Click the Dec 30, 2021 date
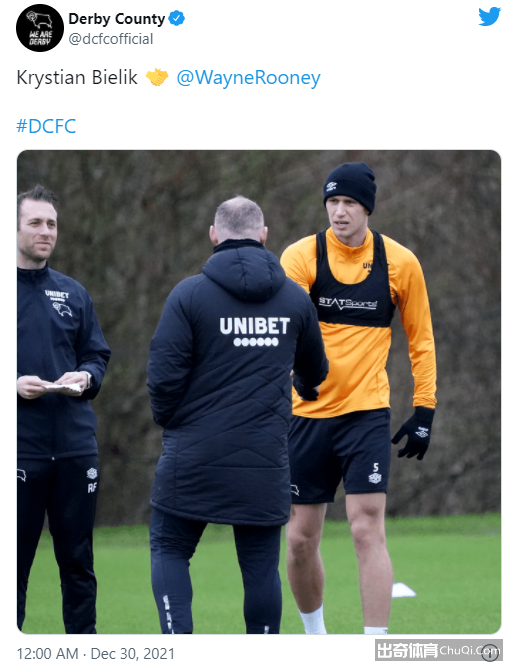This screenshot has width=513, height=671. pos(133,654)
